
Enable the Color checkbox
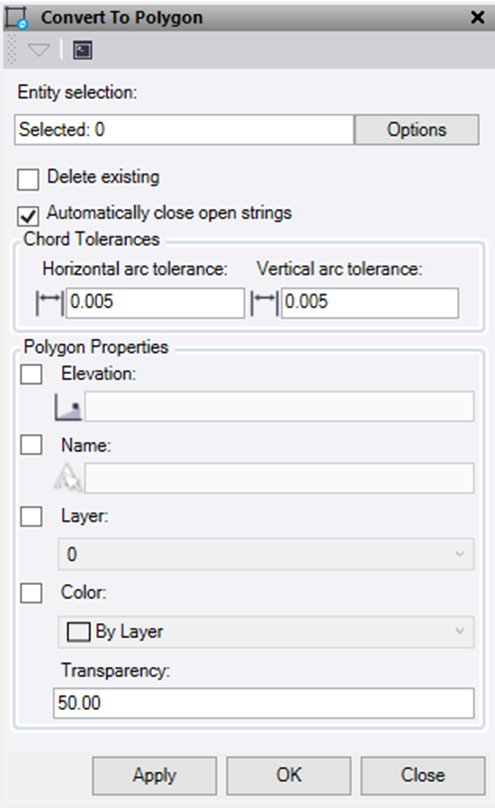[x=31, y=593]
